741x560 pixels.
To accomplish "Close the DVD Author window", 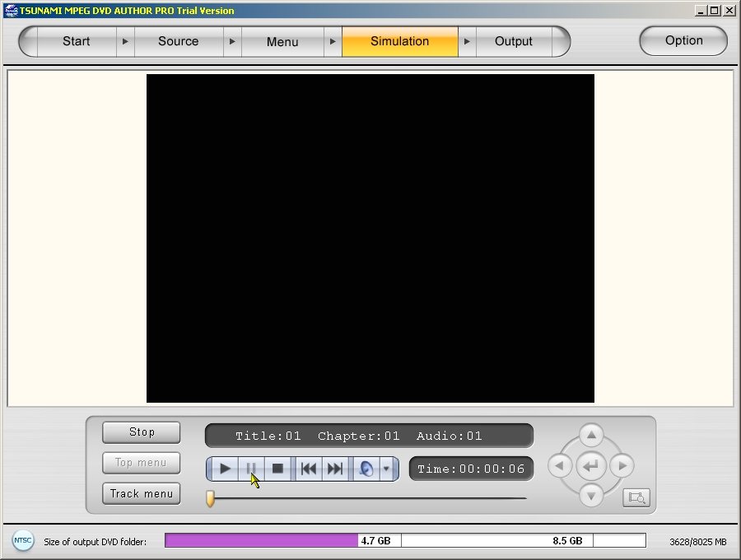I will pyautogui.click(x=729, y=11).
